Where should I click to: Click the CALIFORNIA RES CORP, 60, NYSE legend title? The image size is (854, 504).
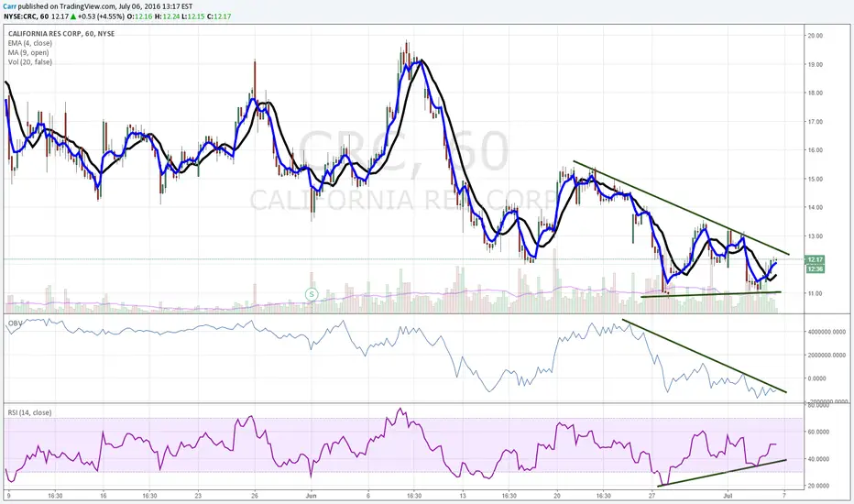61,34
